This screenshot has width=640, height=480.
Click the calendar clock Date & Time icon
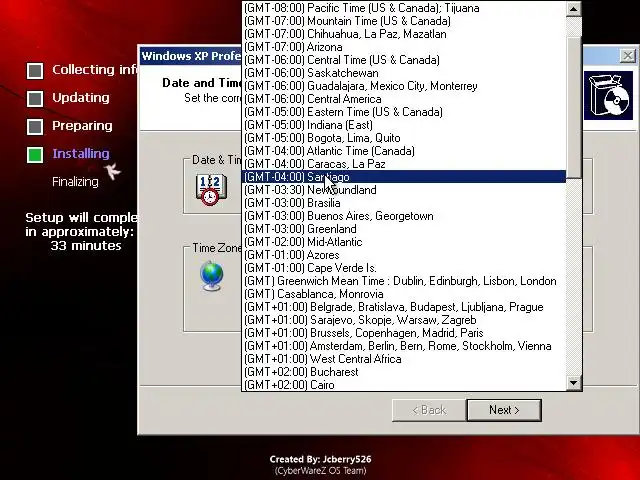coord(211,190)
